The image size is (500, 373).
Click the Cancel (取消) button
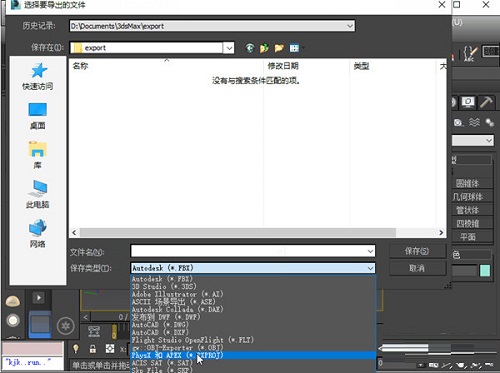[417, 268]
